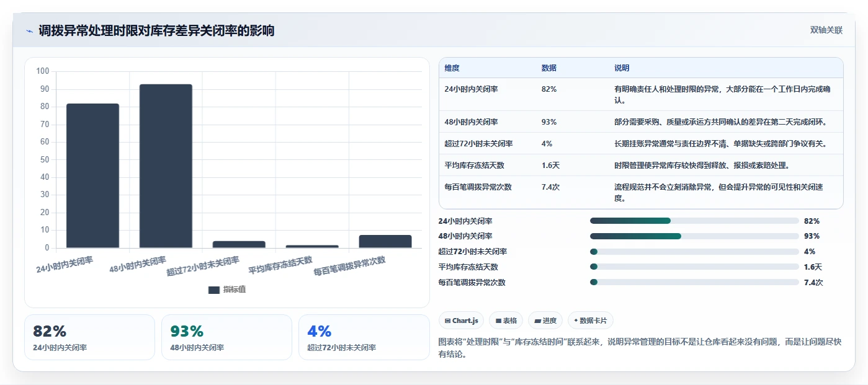Click the title 调拨异常处理时限对库存差异关闭率的影响
Viewport: 868px width, 385px height.
156,30
